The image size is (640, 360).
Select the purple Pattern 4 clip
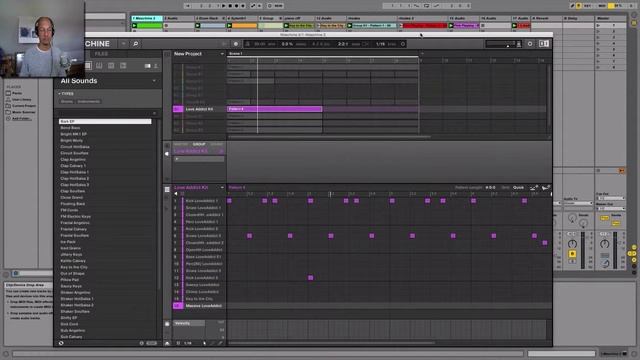click(x=274, y=109)
